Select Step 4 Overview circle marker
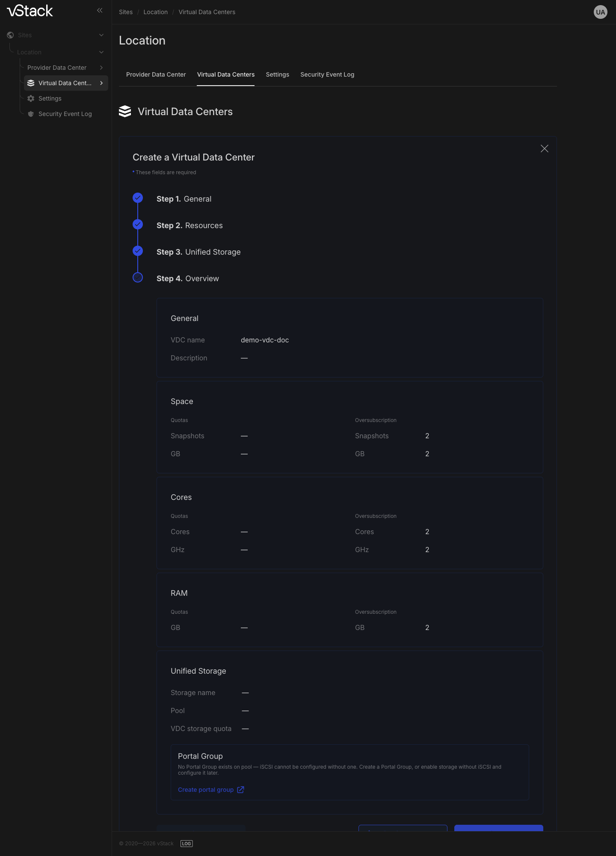The height and width of the screenshot is (856, 616). pyautogui.click(x=138, y=277)
